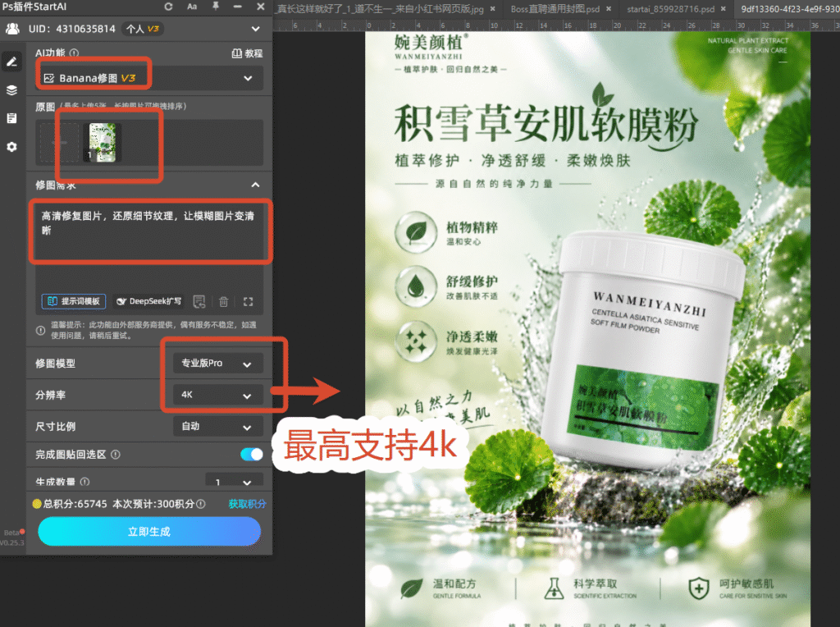Image resolution: width=840 pixels, height=627 pixels.
Task: Click the 总积分:65745 text
Action: coord(75,504)
